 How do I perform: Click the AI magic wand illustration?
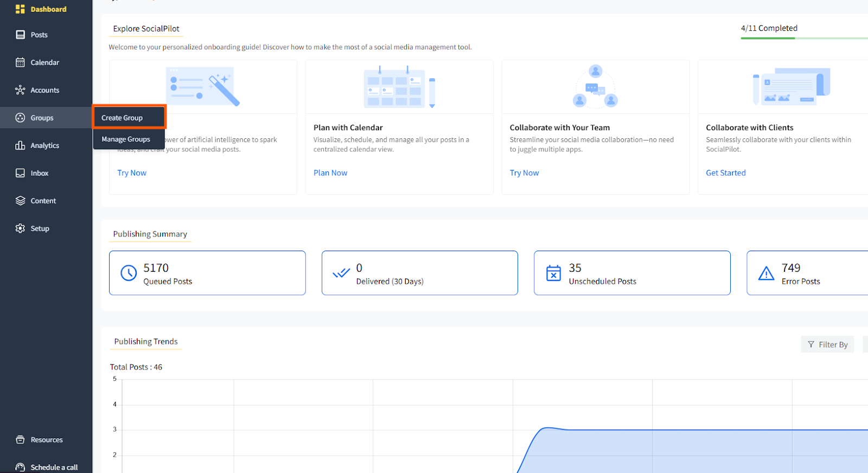[203, 86]
